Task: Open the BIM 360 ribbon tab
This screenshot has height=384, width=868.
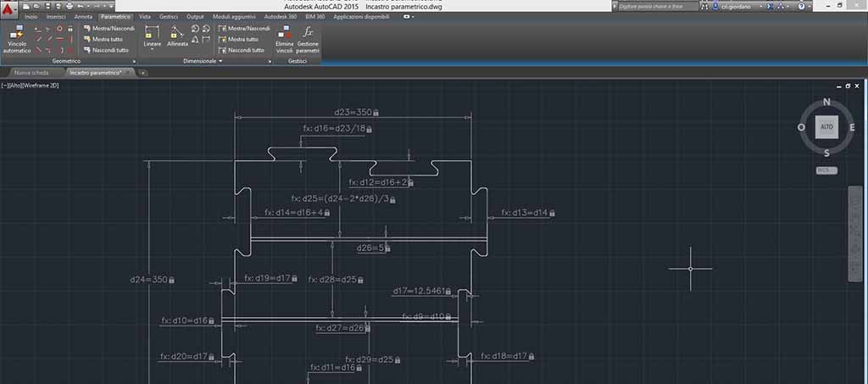Action: pos(315,17)
